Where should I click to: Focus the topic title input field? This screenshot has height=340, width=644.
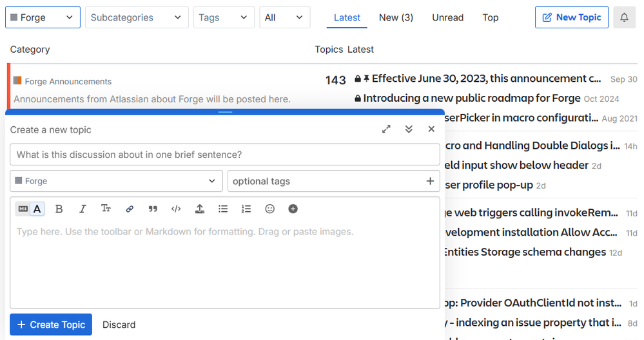tap(225, 155)
